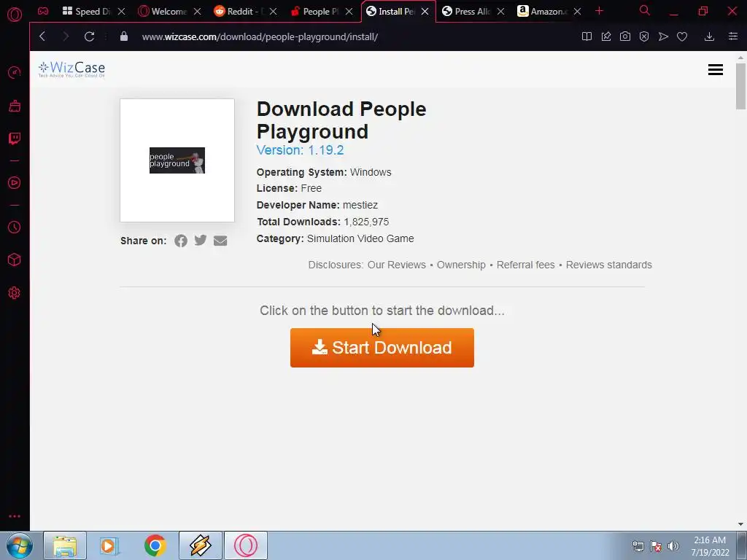Click the edit/share page icon

tap(606, 36)
